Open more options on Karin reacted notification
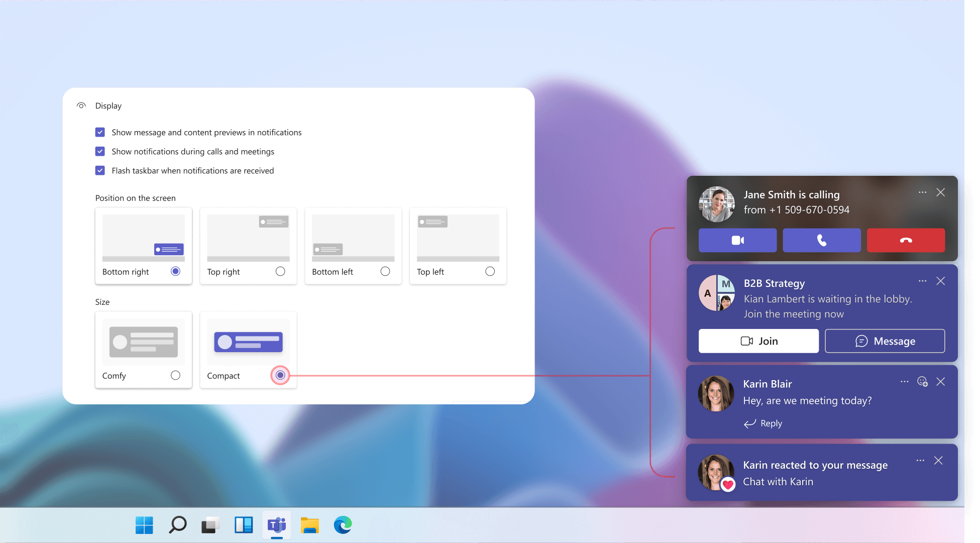The image size is (980, 543). tap(920, 461)
